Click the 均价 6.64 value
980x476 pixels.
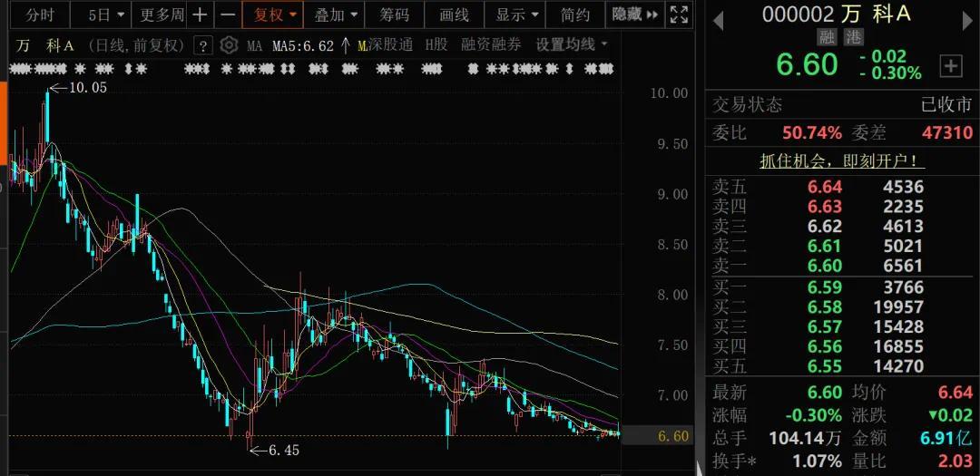(955, 393)
